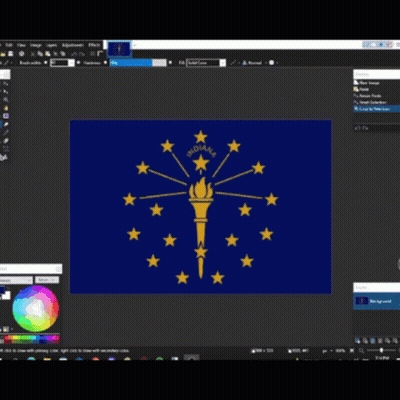Select the Eraser tool
400x400 pixels.
pos(6,124)
